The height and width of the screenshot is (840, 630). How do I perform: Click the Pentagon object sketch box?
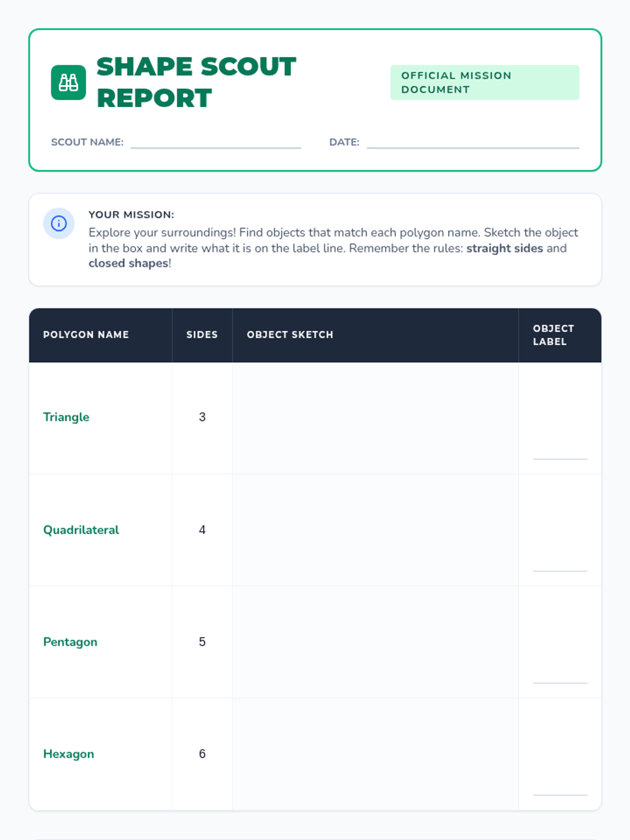pyautogui.click(x=375, y=642)
